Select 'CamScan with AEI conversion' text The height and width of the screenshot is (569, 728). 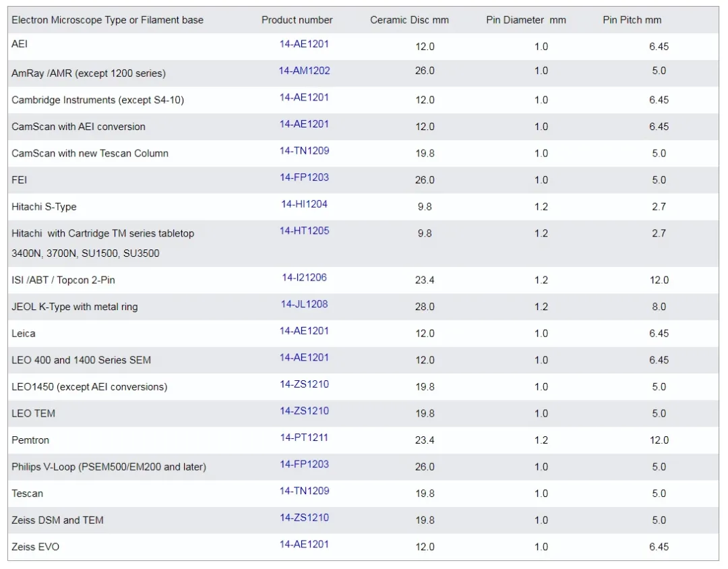point(78,127)
